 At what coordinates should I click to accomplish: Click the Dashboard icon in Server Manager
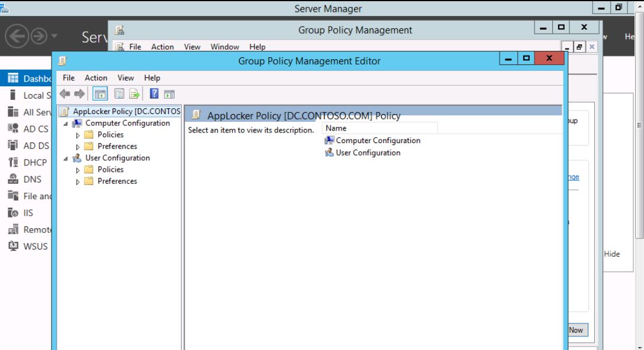point(13,78)
